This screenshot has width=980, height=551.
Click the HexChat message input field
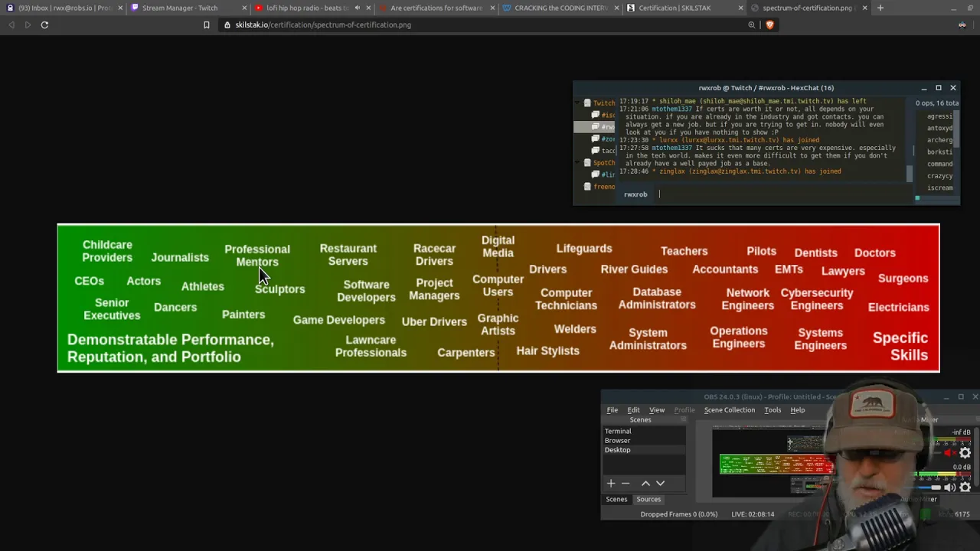[x=784, y=194]
